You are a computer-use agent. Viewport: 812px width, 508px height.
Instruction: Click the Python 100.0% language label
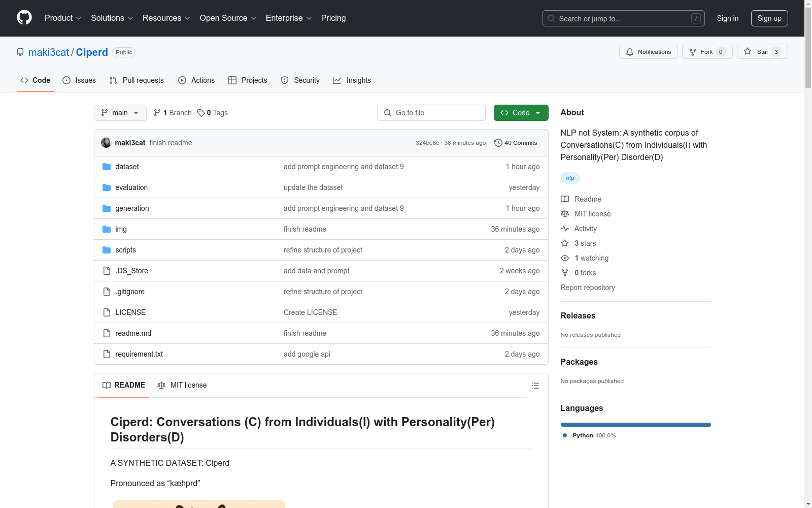click(589, 435)
